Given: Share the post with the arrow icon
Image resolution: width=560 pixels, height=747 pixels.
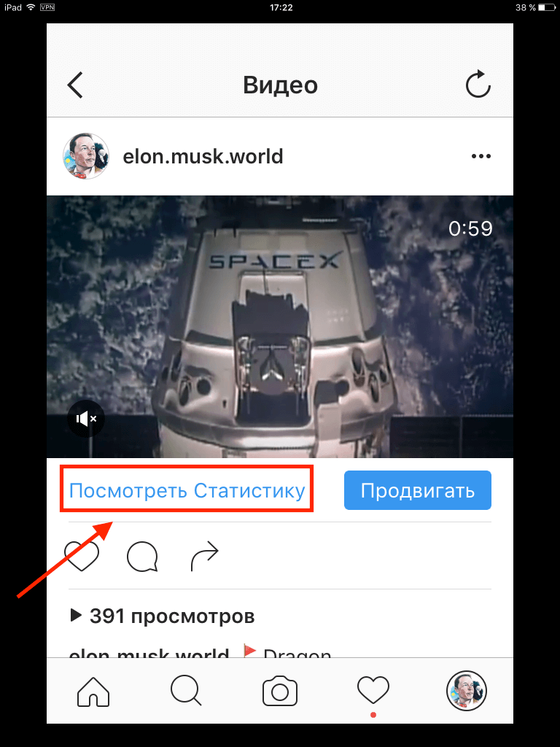Looking at the screenshot, I should tap(205, 557).
